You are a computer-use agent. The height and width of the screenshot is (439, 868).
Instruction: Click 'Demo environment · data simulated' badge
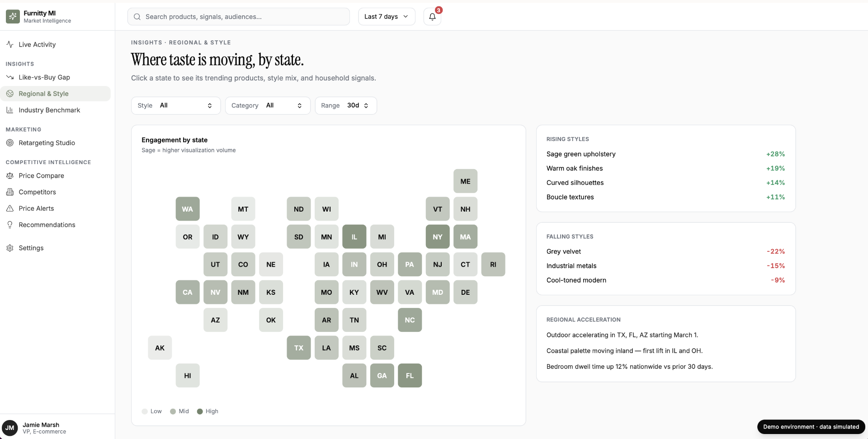tap(811, 427)
